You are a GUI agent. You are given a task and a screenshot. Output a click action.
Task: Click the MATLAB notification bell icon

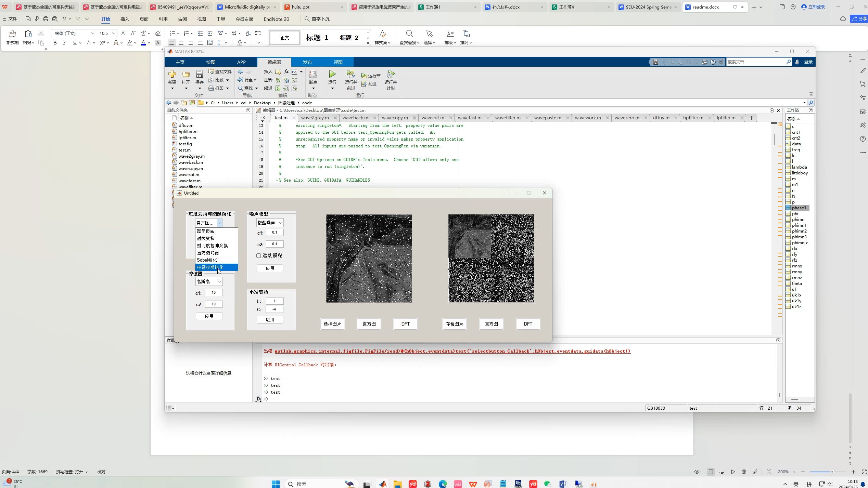(797, 62)
